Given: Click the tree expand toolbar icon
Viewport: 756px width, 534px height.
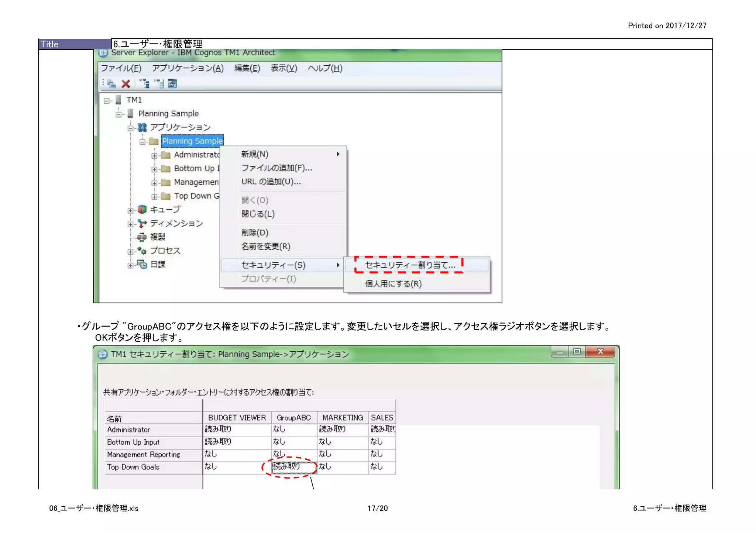Looking at the screenshot, I should pyautogui.click(x=144, y=84).
